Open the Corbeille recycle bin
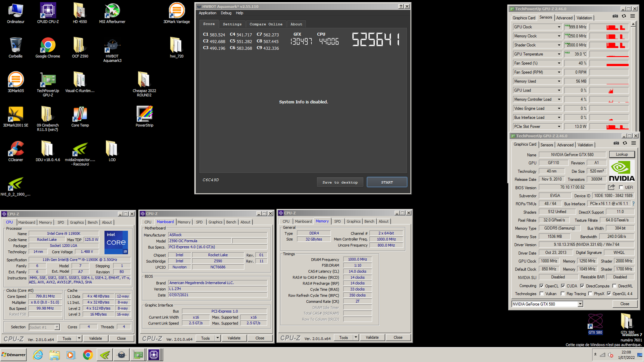644x362 pixels. [x=16, y=48]
